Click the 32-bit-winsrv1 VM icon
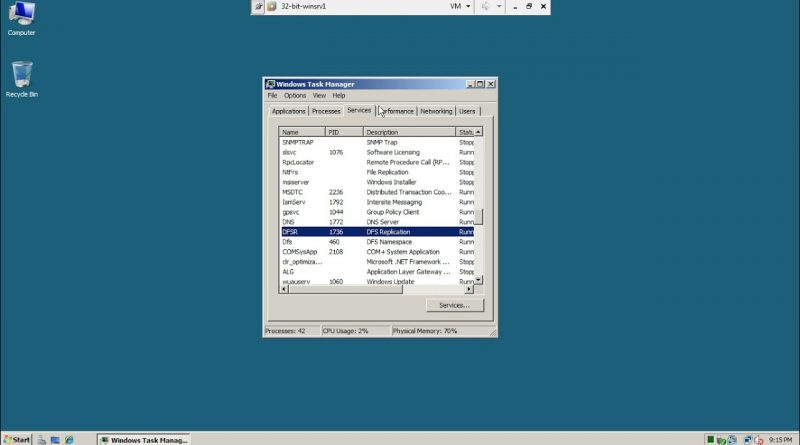 [272, 7]
